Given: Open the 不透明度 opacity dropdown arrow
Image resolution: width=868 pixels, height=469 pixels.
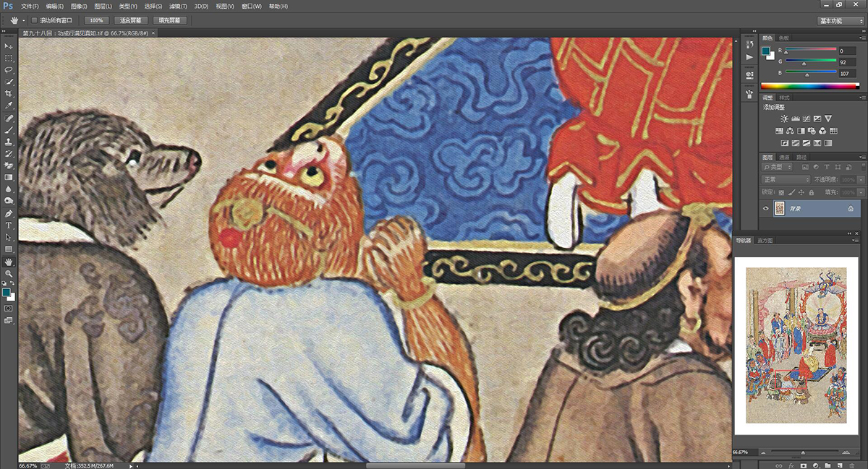Looking at the screenshot, I should [861, 179].
